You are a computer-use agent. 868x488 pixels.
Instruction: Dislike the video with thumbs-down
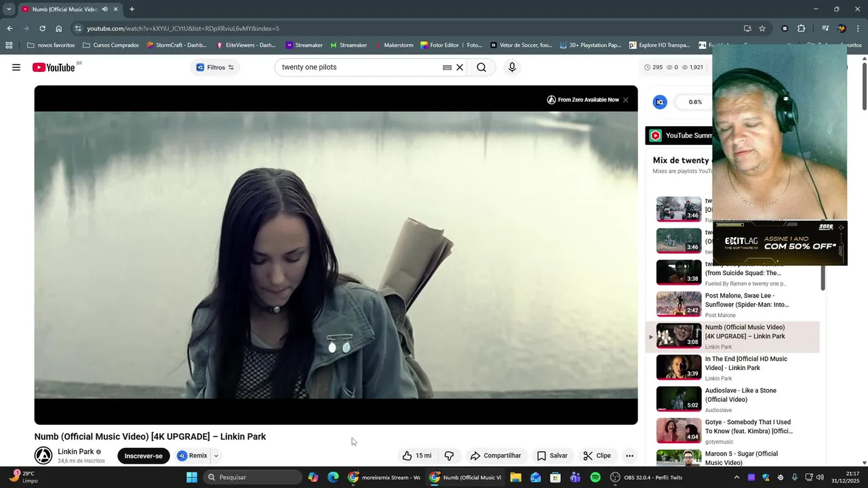(x=449, y=455)
